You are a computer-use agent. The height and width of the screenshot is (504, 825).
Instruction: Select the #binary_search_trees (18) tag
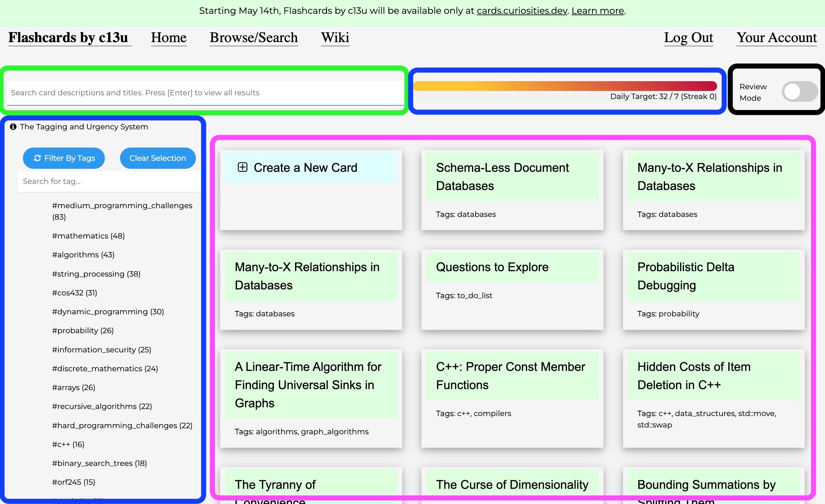pos(99,463)
